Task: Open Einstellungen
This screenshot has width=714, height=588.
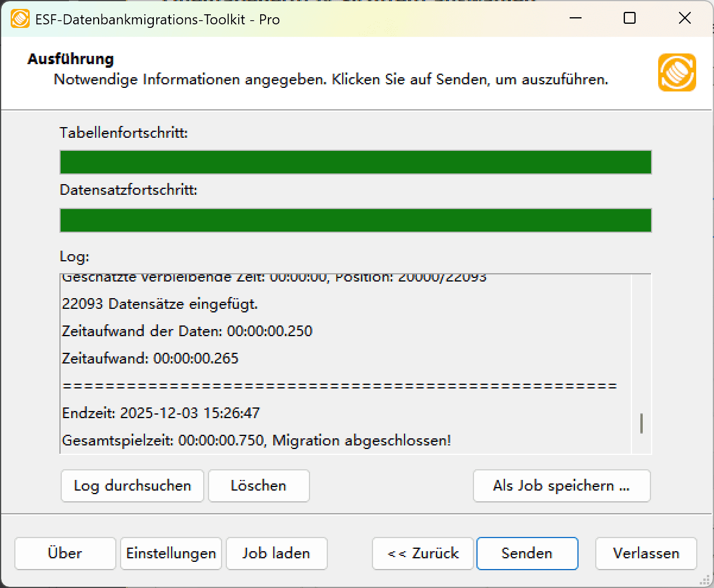Action: 170,553
